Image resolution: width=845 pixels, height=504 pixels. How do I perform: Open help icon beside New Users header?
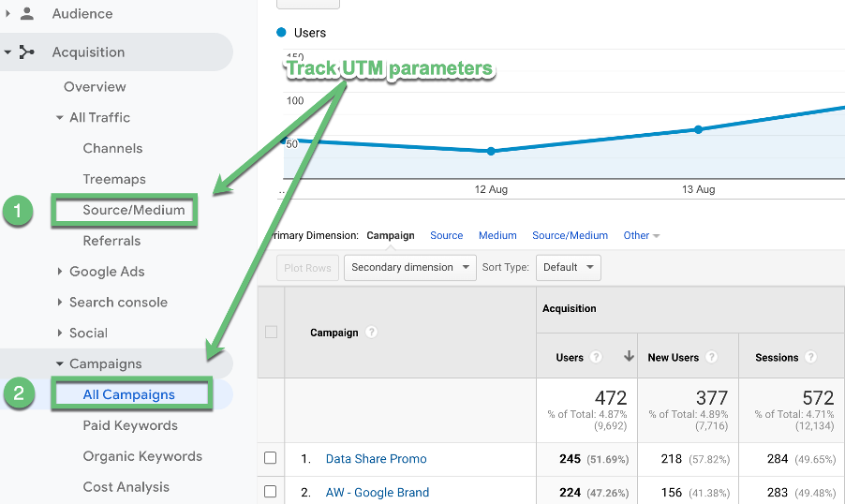711,357
